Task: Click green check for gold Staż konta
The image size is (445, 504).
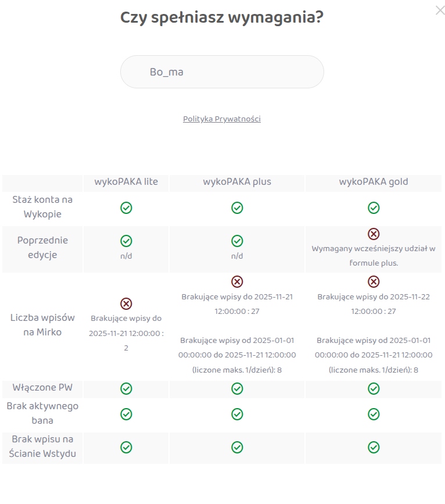Action: click(x=374, y=208)
